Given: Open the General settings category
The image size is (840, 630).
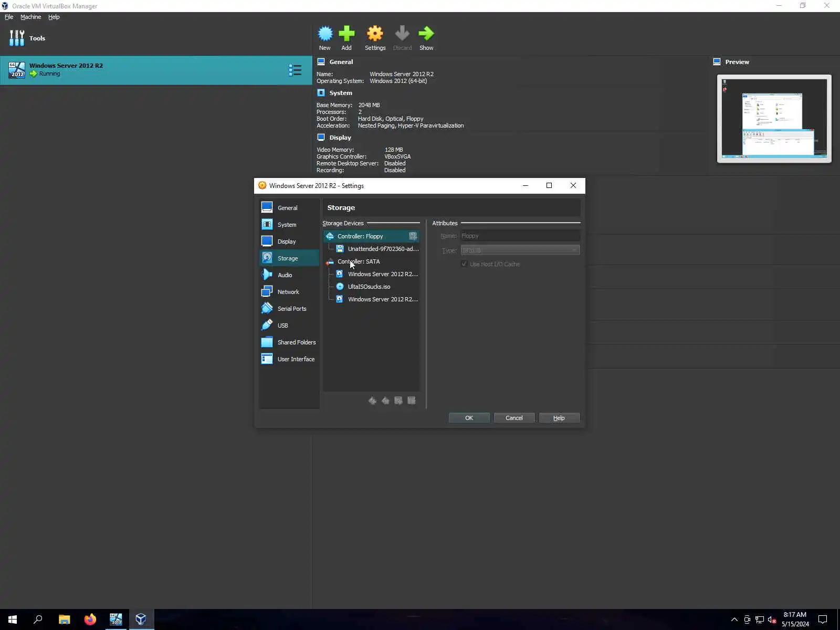Looking at the screenshot, I should [x=289, y=208].
